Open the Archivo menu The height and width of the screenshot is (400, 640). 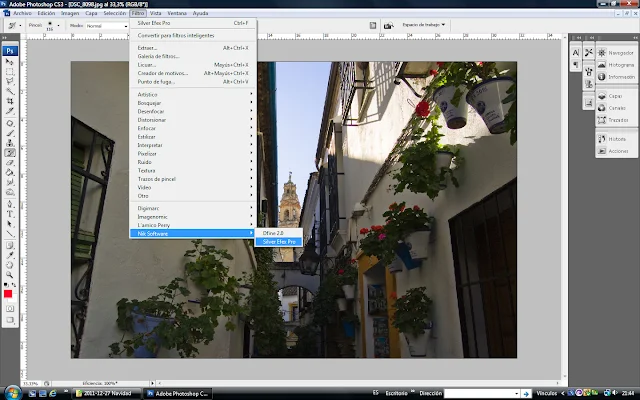click(22, 13)
